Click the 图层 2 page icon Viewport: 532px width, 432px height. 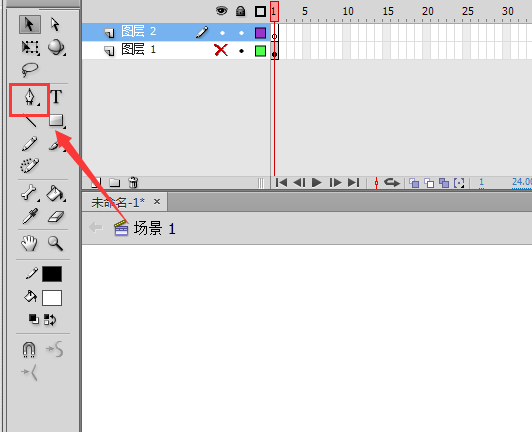pos(109,33)
